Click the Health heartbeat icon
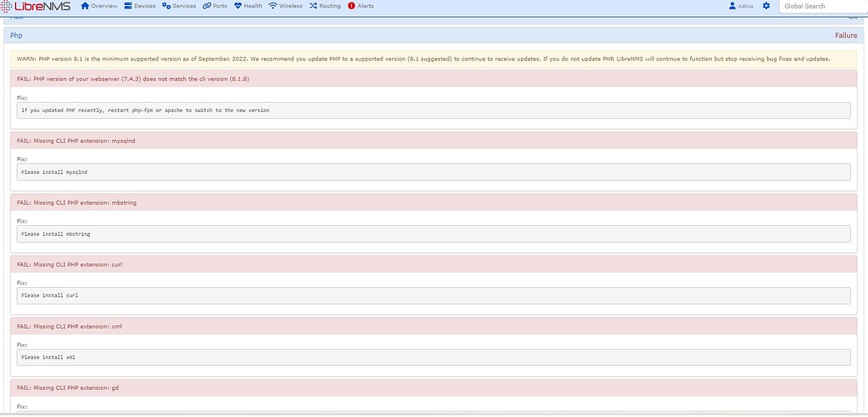Viewport: 868px width, 417px height. pos(238,6)
